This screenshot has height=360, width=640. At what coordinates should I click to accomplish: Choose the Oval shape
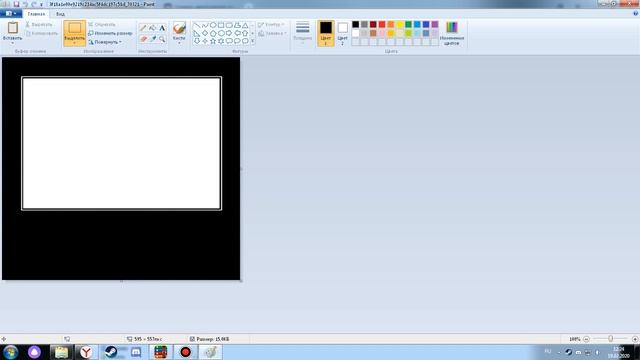(x=213, y=25)
